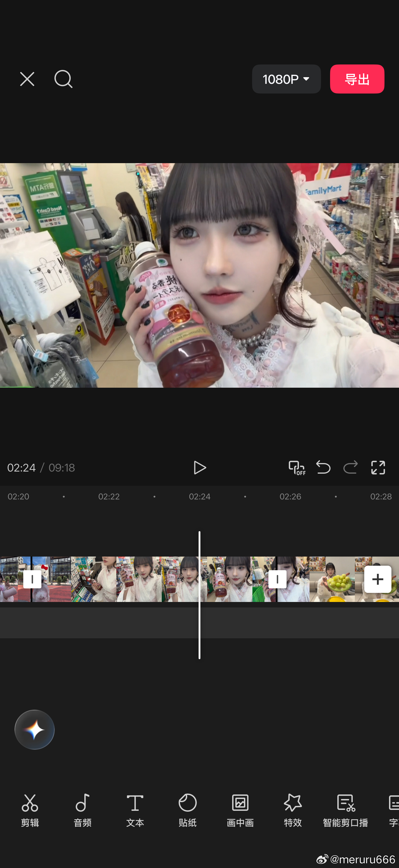The image size is (399, 868).
Task: Open the 画中画 picture-in-picture tool
Action: 240,810
